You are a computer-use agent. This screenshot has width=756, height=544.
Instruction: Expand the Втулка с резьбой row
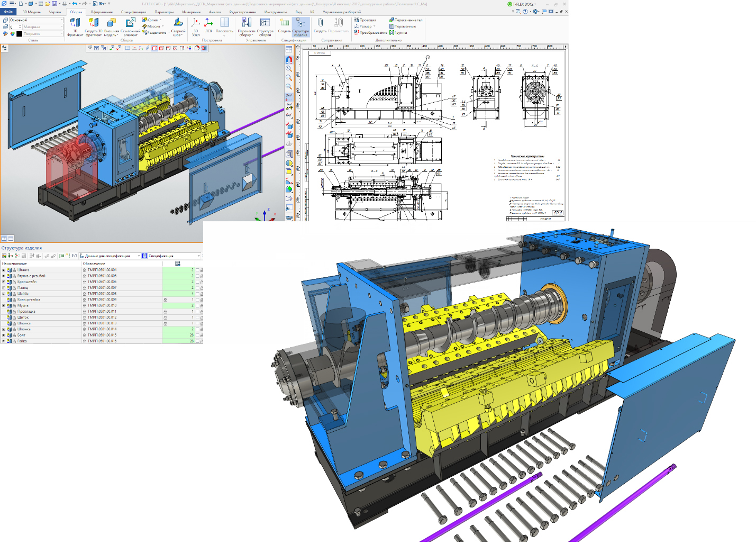tap(4, 276)
